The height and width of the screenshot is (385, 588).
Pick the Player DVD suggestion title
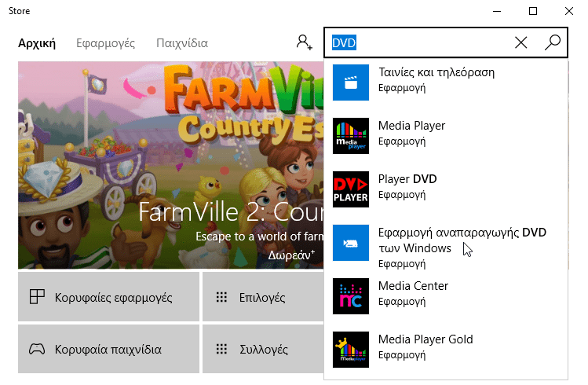[x=407, y=179]
